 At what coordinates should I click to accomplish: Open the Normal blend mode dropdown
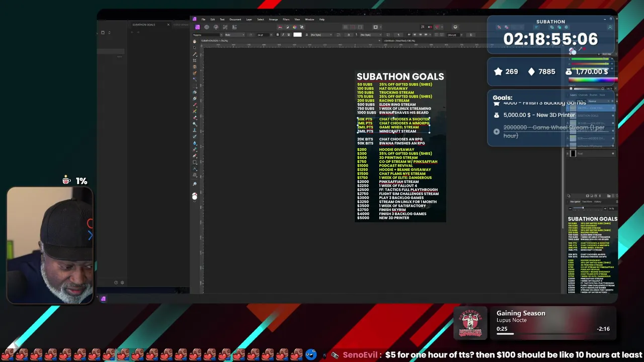point(598,101)
